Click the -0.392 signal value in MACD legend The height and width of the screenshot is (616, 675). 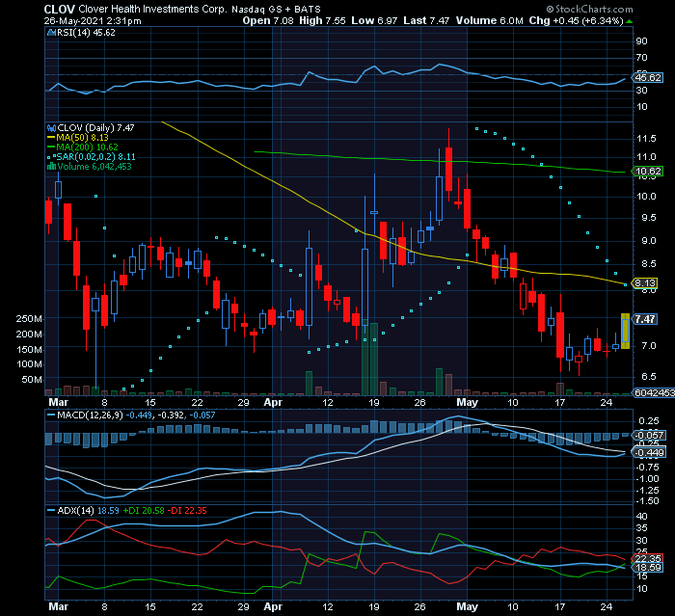[x=172, y=415]
